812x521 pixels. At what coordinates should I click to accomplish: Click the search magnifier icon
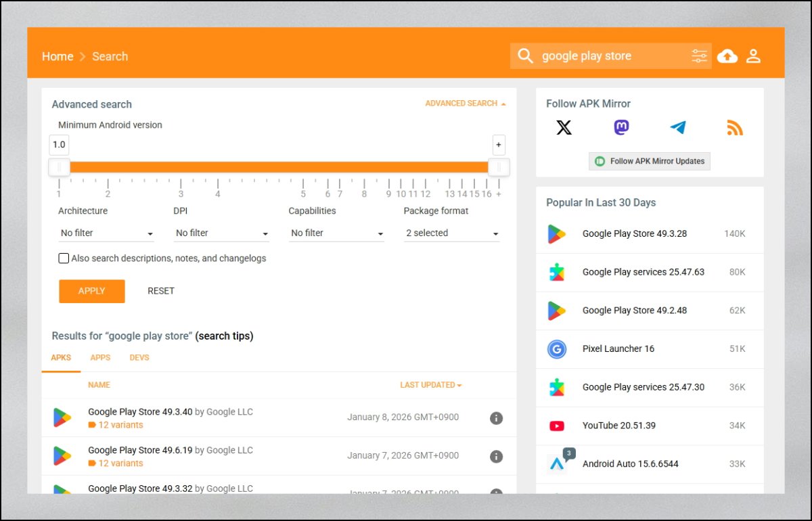click(x=526, y=56)
